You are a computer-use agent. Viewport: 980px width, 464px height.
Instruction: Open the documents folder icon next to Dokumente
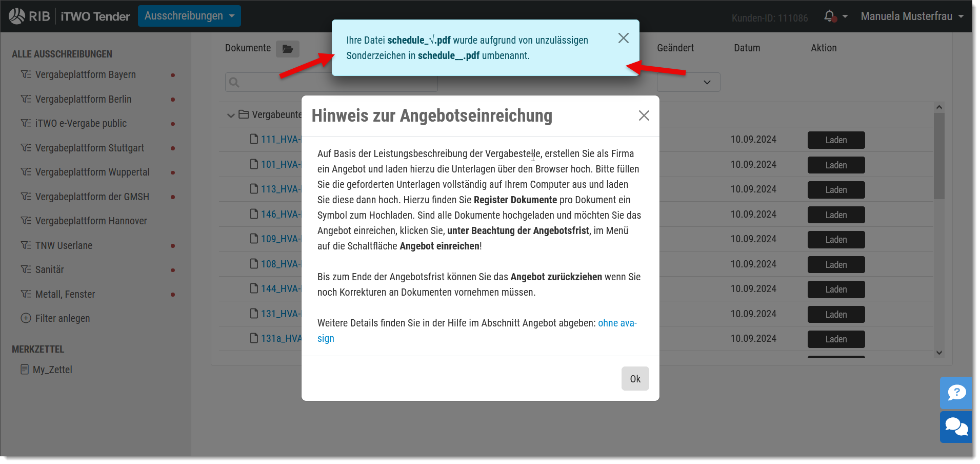288,49
